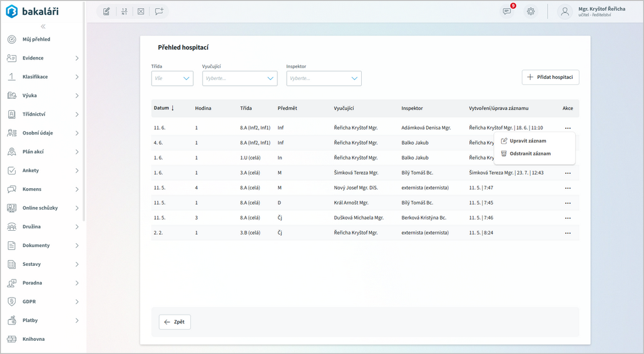Image resolution: width=644 pixels, height=354 pixels.
Task: Open actions menu for Král Arnošt row
Action: point(568,203)
